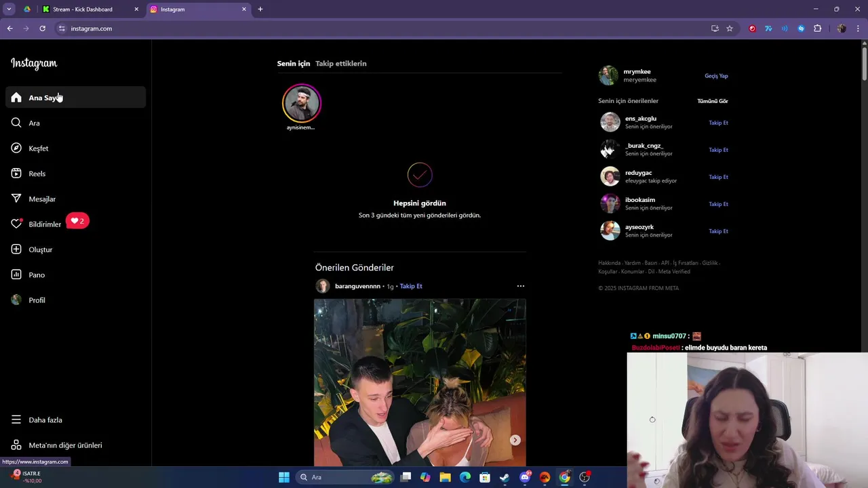Open tab search dropdown in Chrome

[x=9, y=9]
